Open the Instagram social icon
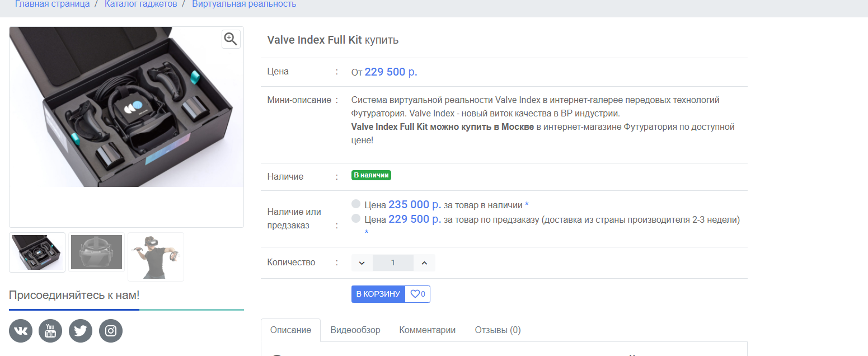 click(111, 331)
